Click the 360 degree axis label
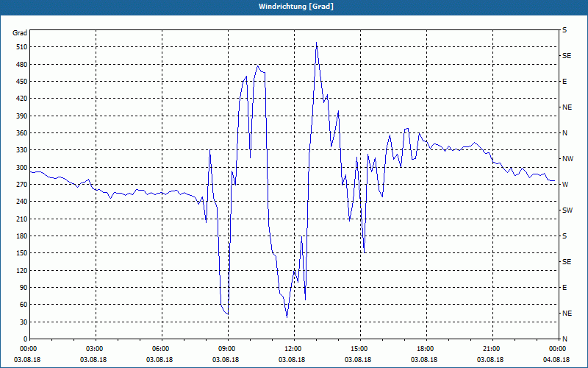This screenshot has width=588, height=368. click(x=22, y=133)
